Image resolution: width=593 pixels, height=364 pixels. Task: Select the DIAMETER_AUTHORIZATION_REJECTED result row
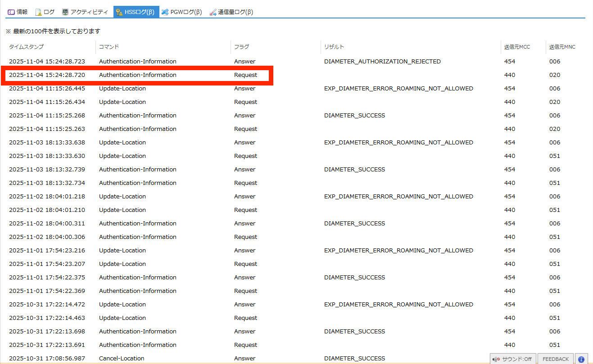click(x=382, y=62)
